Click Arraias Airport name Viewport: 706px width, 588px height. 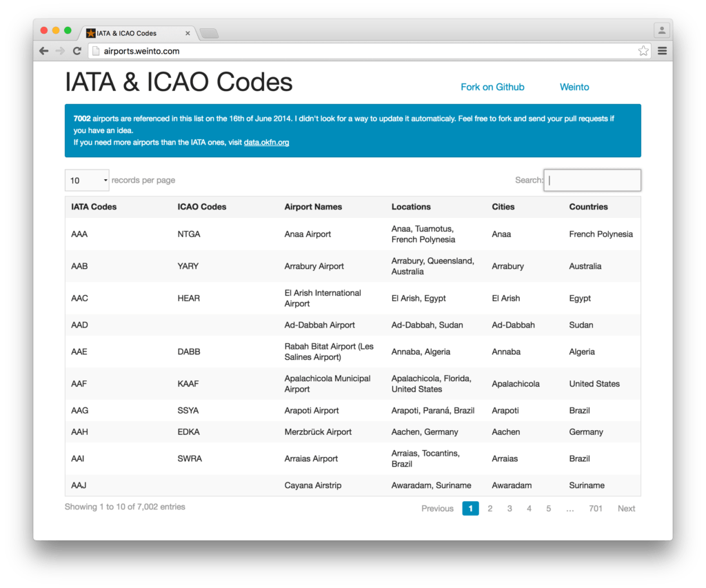click(311, 458)
